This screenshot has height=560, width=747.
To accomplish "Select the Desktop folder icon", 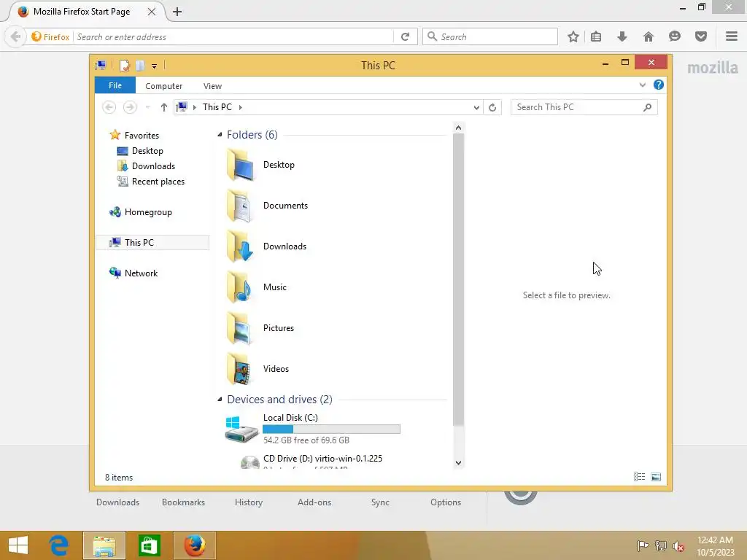I will (x=240, y=165).
